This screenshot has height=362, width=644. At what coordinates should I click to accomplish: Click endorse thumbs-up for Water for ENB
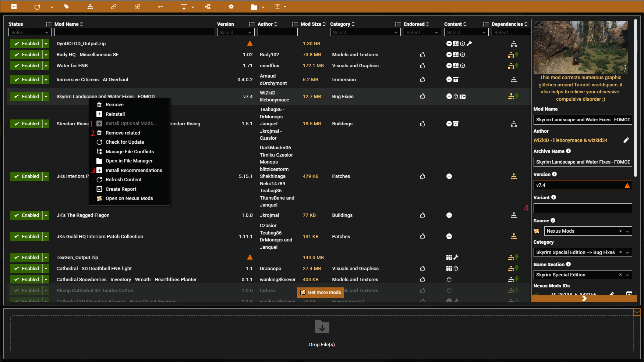(422, 66)
